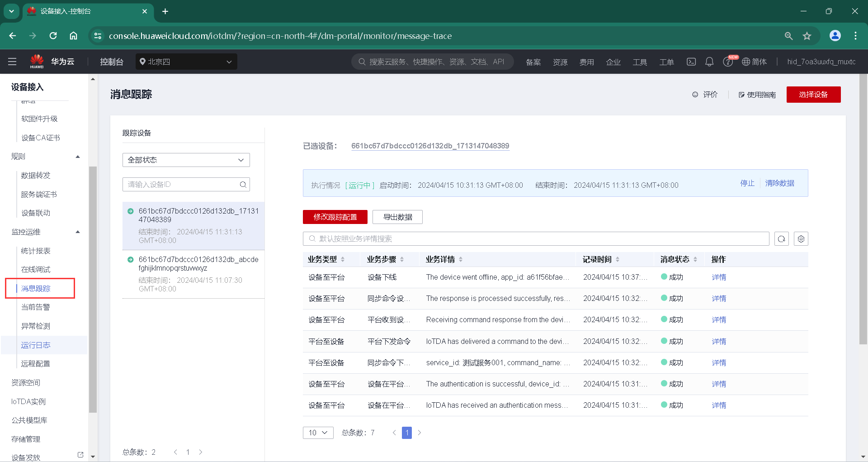Viewport: 868px width, 462px height.
Task: Open the CloudShell terminal icon
Action: point(691,62)
